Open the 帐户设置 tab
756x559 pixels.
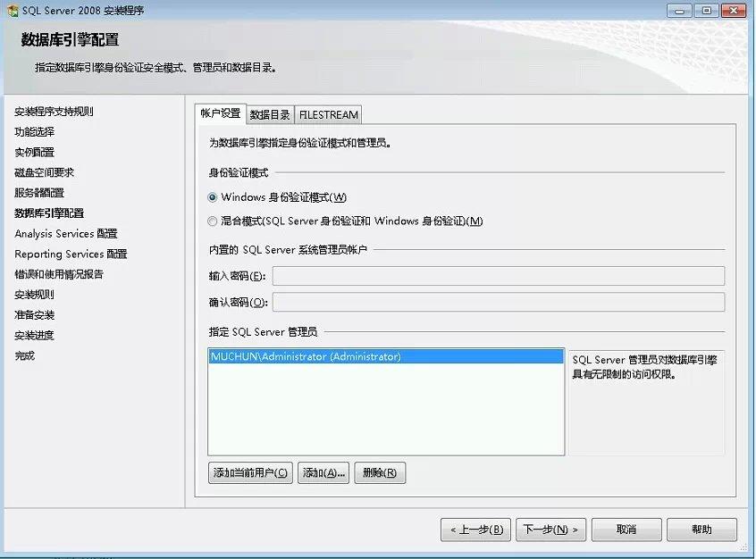221,113
